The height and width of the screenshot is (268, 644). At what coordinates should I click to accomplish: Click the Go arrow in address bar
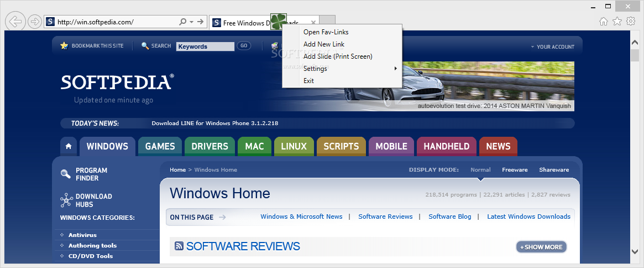tap(201, 22)
